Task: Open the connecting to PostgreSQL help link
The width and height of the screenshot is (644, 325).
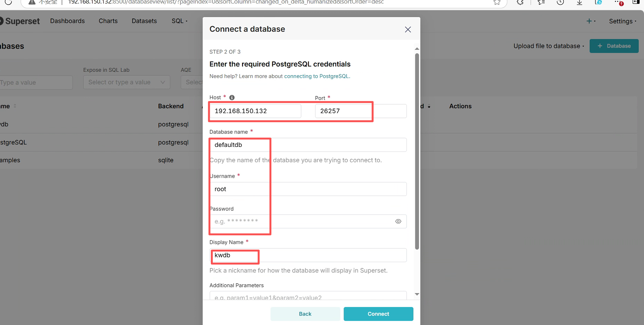Action: [x=316, y=76]
